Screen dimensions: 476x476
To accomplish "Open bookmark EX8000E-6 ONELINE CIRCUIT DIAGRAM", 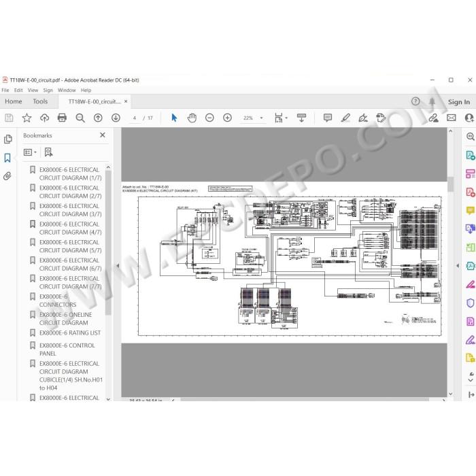I will tap(65, 319).
